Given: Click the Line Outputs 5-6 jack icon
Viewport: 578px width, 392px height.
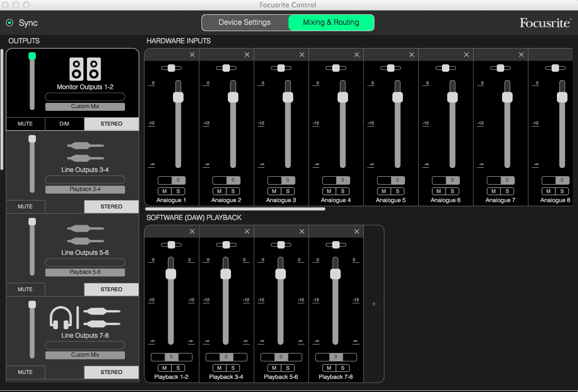Looking at the screenshot, I should click(85, 234).
